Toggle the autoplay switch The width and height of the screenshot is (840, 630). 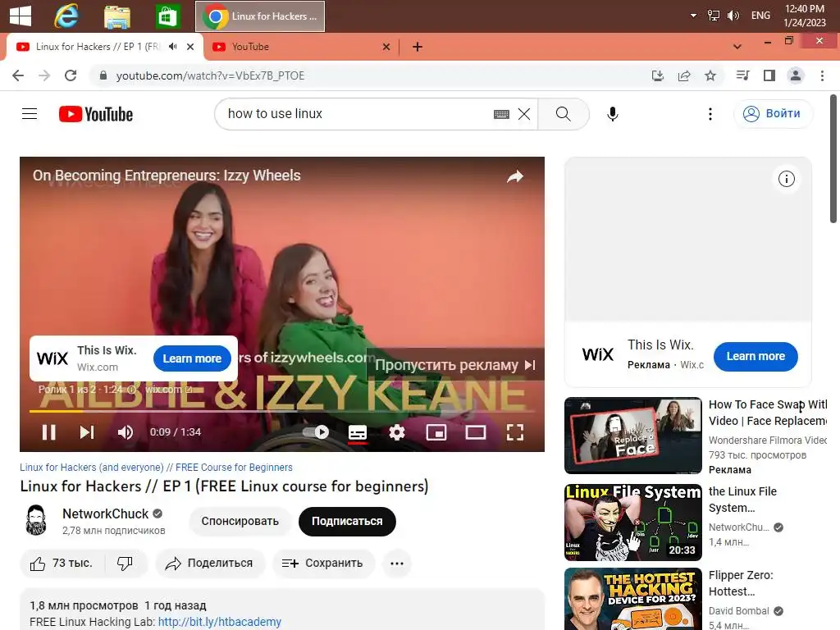[x=316, y=431]
